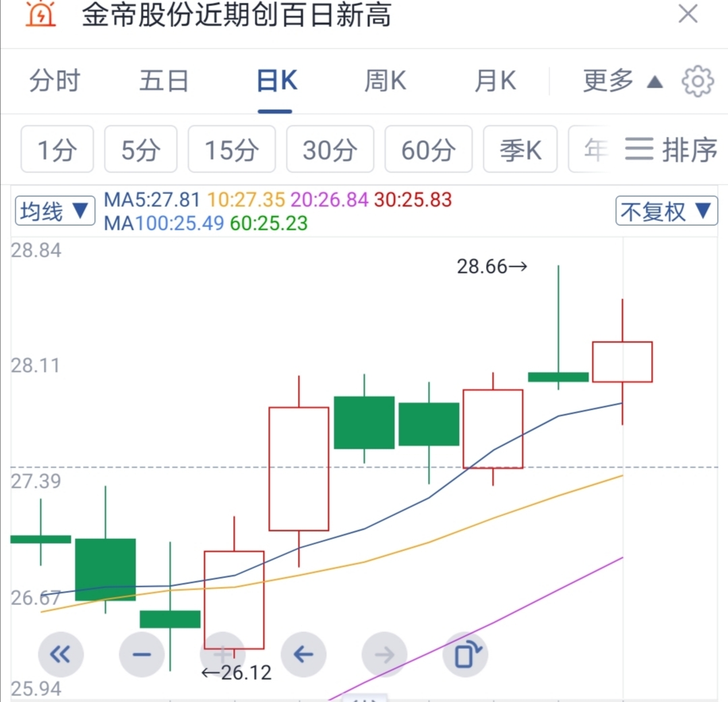The image size is (728, 702).
Task: Tap the 排序 sort button
Action: click(x=671, y=150)
